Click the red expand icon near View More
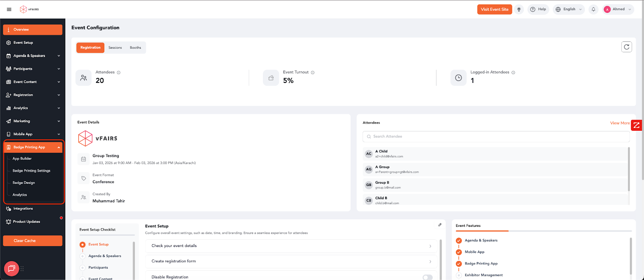 [x=636, y=126]
